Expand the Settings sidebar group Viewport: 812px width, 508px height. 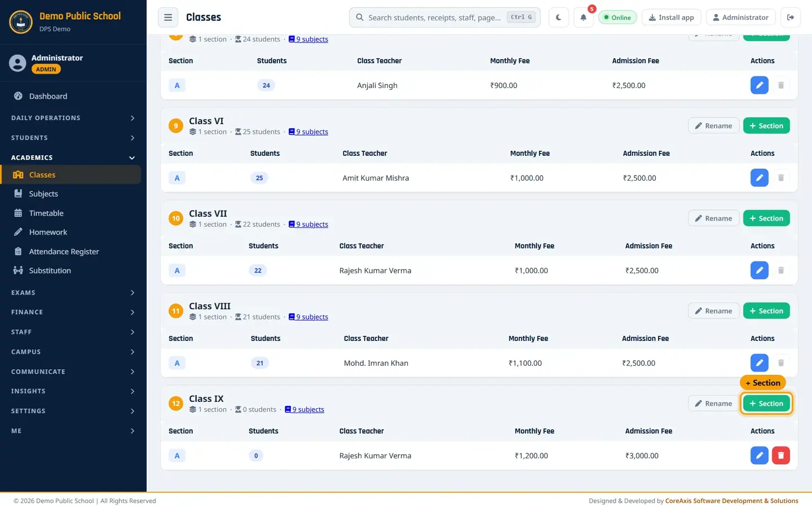(x=73, y=411)
